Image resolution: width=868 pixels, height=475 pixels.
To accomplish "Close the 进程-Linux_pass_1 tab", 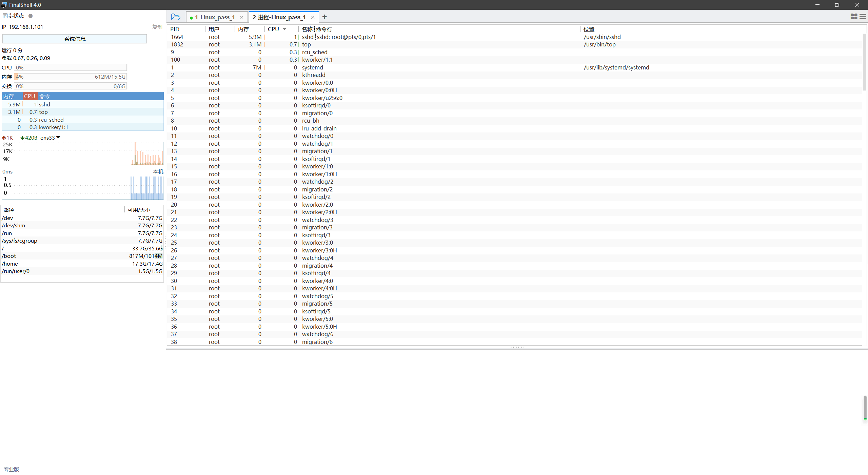I will coord(313,17).
